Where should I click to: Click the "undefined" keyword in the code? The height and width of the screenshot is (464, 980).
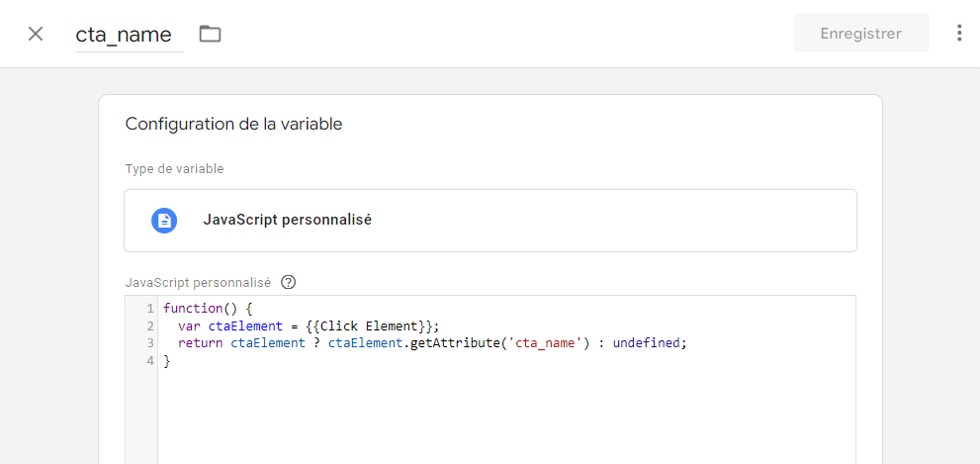click(x=648, y=343)
